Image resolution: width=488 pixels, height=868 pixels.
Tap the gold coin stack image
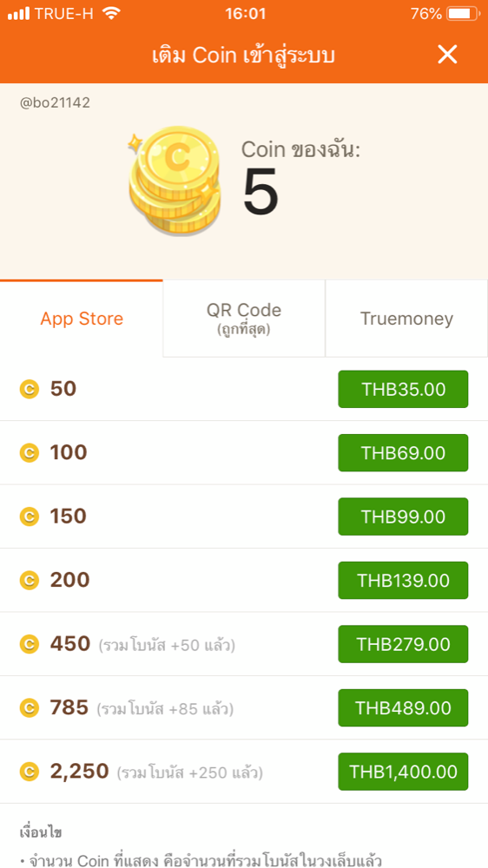[x=174, y=181]
